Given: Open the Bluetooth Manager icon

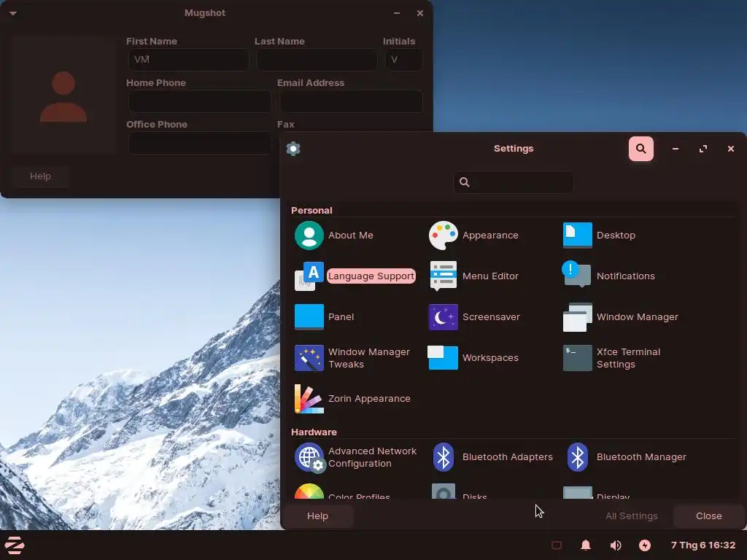Looking at the screenshot, I should [578, 457].
